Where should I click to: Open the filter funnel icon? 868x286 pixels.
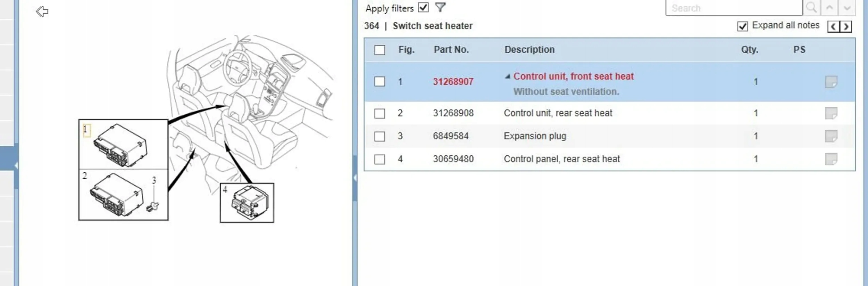click(440, 7)
